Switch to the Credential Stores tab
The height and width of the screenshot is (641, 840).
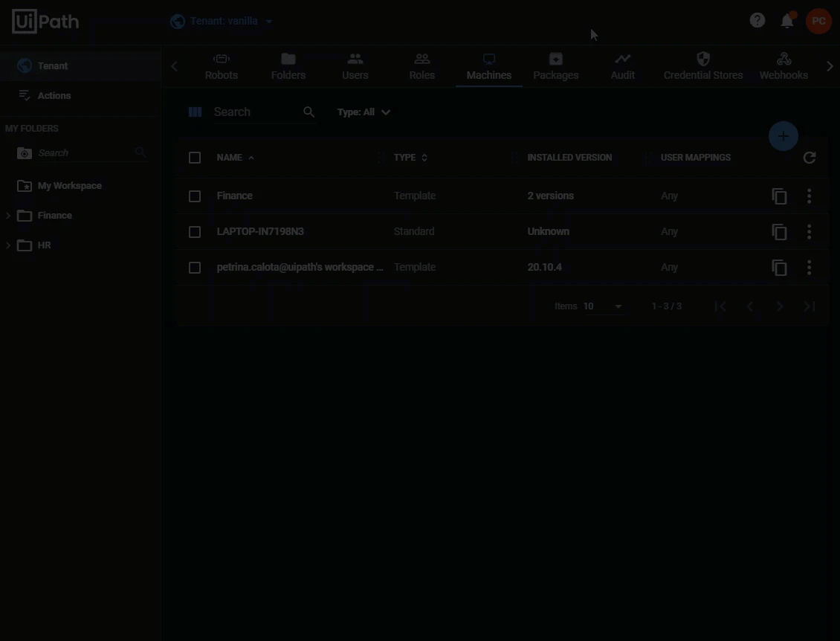click(x=703, y=66)
